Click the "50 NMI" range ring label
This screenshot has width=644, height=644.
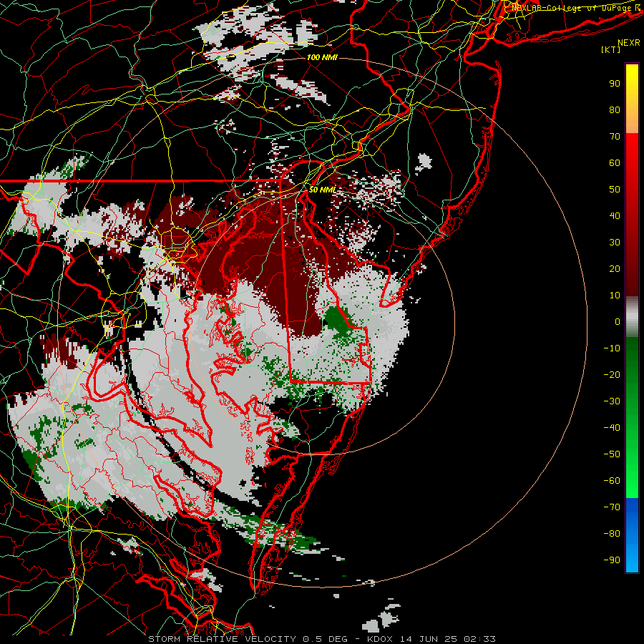[x=323, y=190]
